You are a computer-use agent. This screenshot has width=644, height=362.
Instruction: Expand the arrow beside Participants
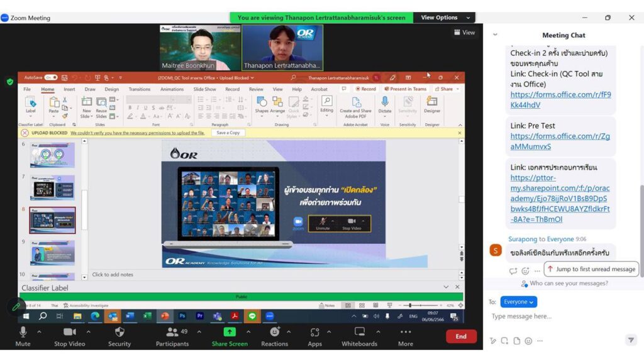pyautogui.click(x=199, y=332)
